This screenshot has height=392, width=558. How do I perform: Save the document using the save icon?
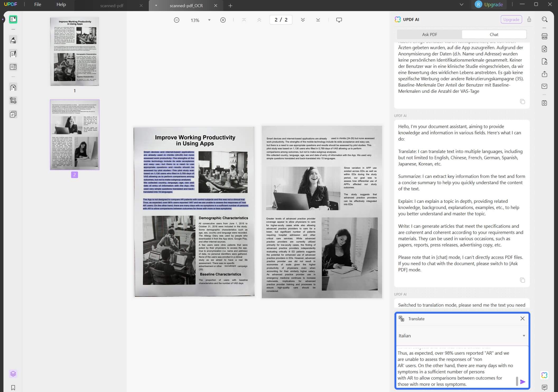[x=544, y=103]
